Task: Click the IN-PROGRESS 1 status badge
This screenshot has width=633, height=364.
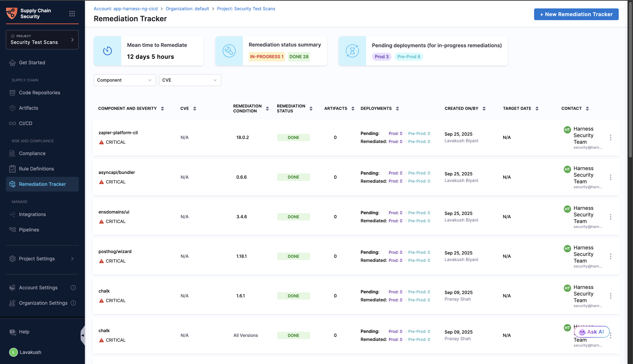Action: click(266, 57)
